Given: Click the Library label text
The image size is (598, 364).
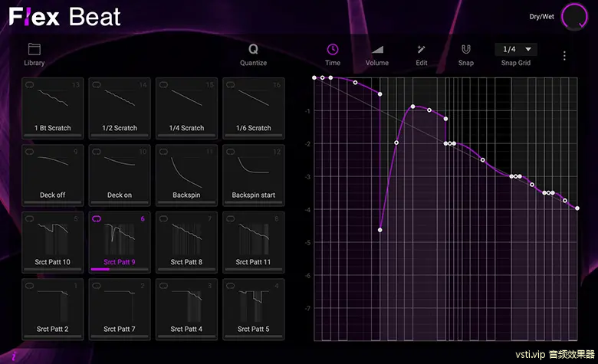Looking at the screenshot, I should click(x=34, y=63).
